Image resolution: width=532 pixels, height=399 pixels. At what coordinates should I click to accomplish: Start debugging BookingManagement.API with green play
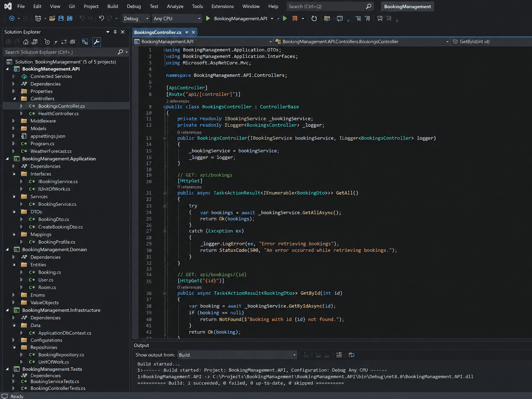[x=208, y=18]
